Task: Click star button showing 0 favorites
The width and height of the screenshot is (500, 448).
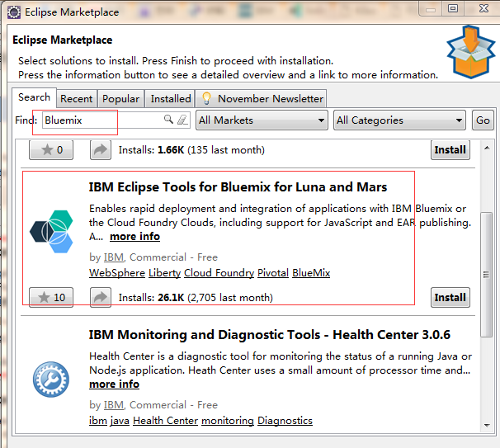Action: click(x=51, y=149)
